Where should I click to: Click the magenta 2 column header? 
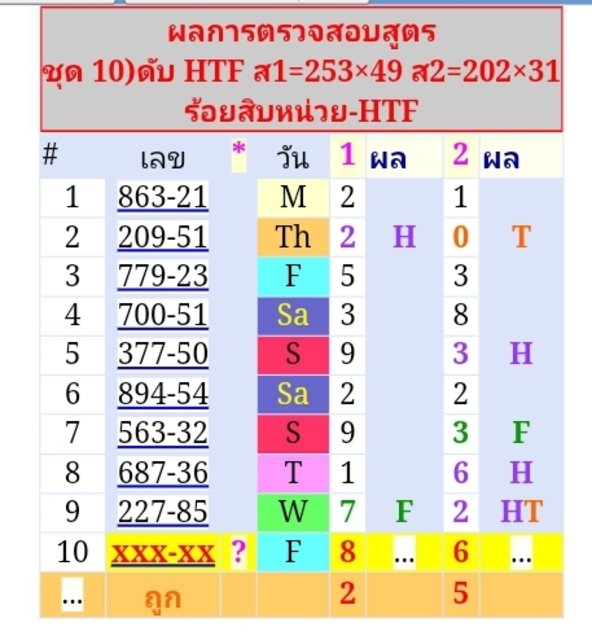461,155
